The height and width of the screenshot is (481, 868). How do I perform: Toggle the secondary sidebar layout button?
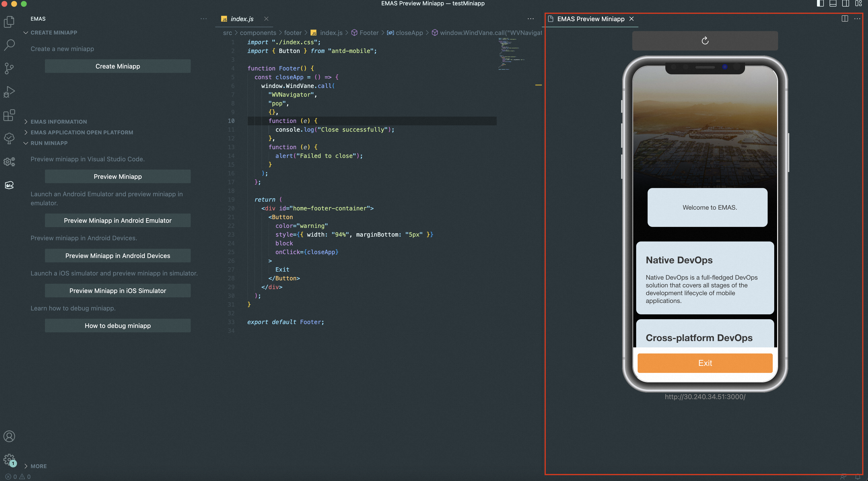click(845, 4)
